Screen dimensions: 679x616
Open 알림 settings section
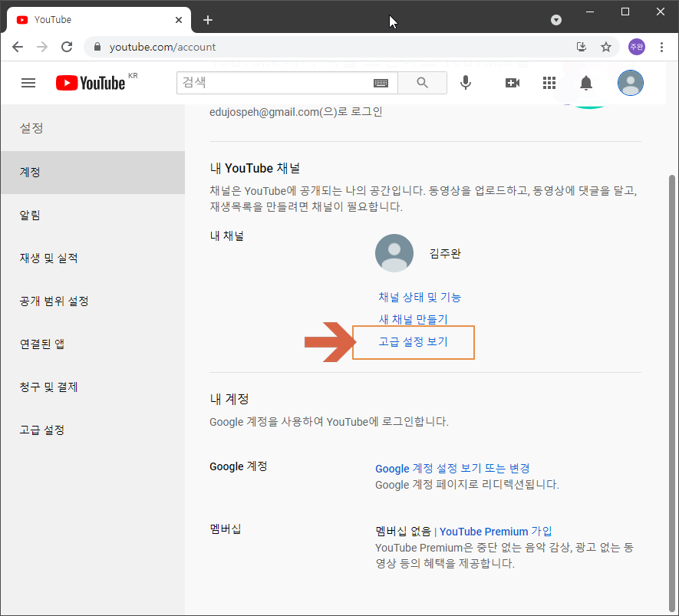(x=93, y=215)
